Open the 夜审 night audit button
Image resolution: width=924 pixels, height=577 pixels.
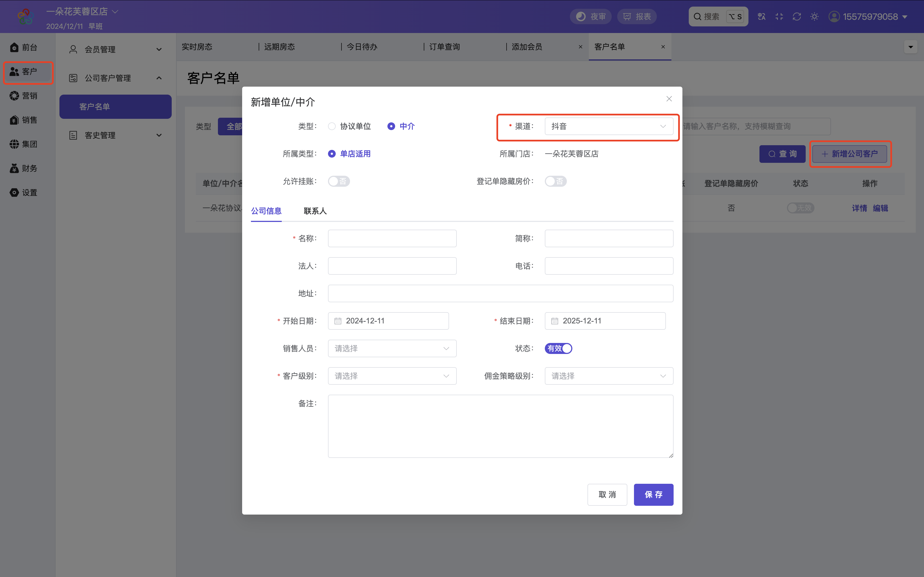pyautogui.click(x=591, y=17)
